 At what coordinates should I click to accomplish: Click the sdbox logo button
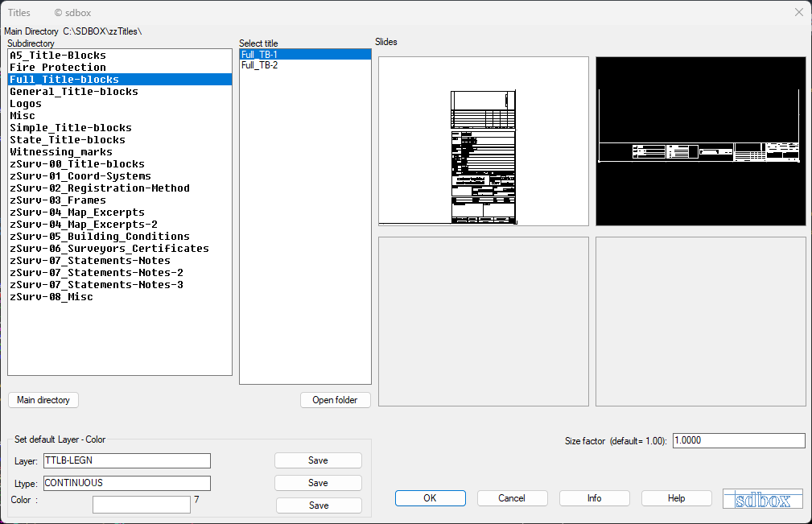763,499
